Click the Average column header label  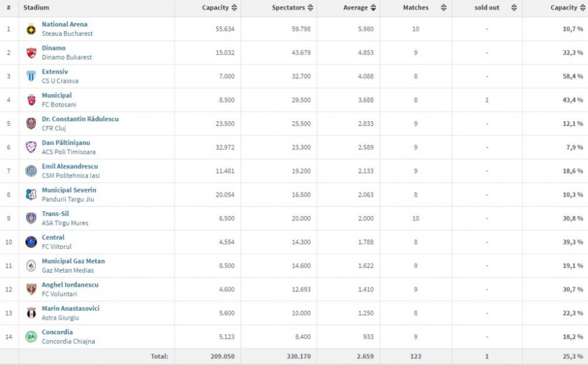click(x=356, y=8)
